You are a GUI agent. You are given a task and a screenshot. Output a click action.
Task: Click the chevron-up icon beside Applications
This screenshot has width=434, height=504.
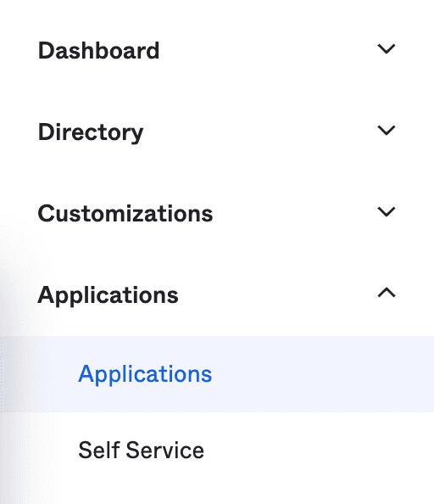[387, 293]
